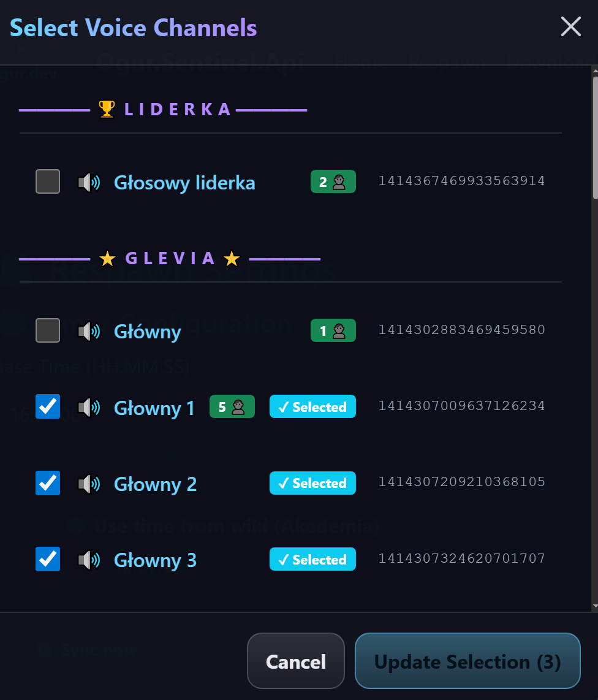This screenshot has width=598, height=700.
Task: Check the Główny channel checkbox
Action: coord(47,330)
